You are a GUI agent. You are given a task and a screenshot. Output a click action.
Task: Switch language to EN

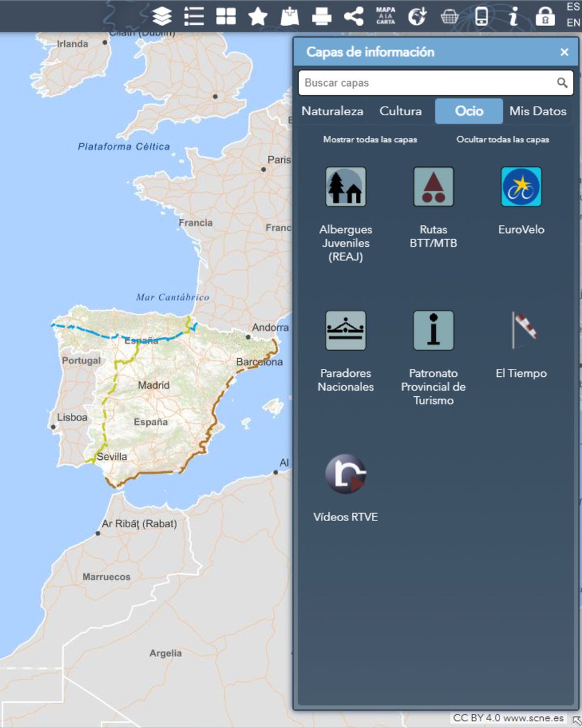573,23
